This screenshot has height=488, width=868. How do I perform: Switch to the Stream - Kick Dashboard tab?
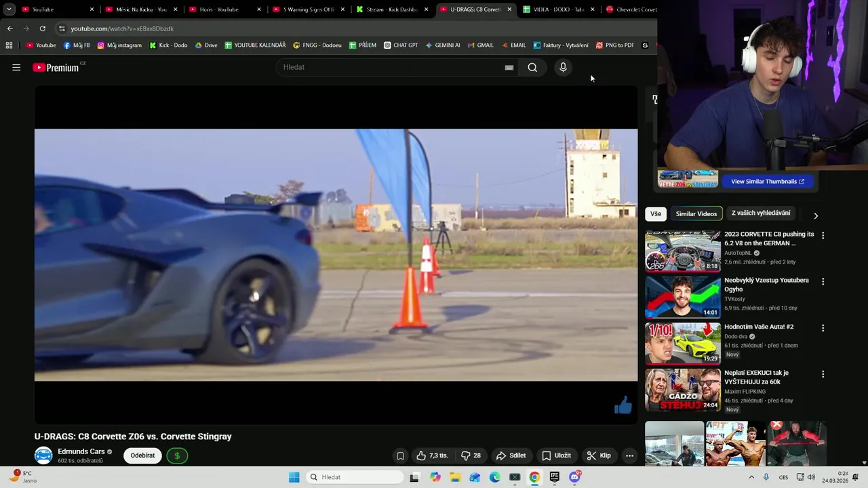pyautogui.click(x=392, y=9)
